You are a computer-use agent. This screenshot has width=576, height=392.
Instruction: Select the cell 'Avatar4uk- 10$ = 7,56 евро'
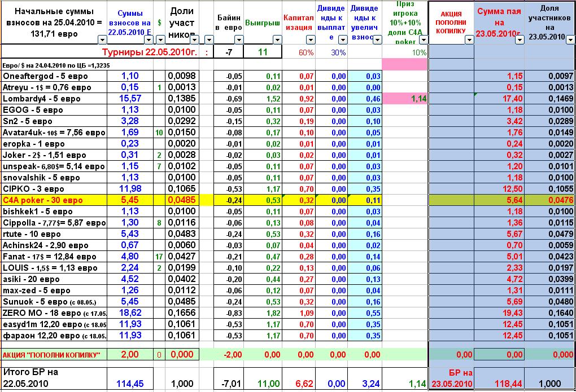[x=54, y=133]
